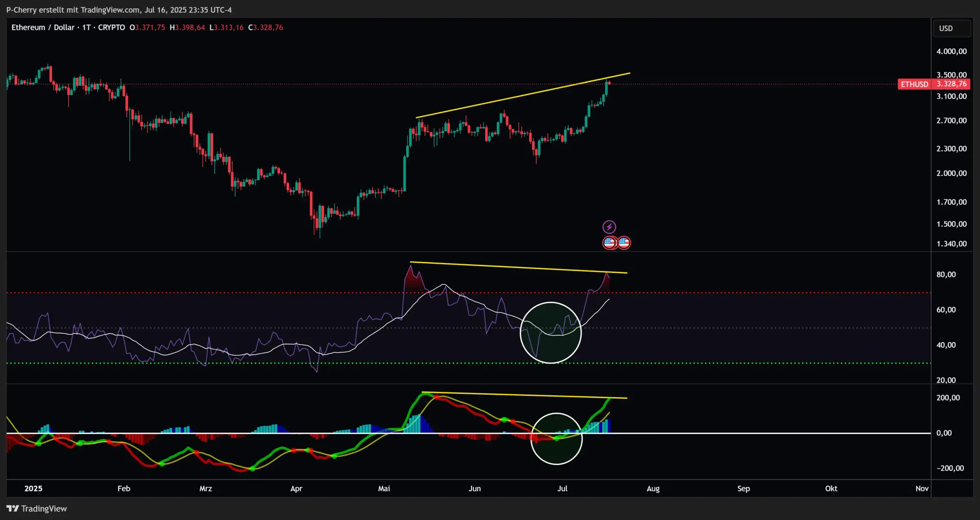The image size is (980, 520).
Task: Click the TradingView logo at bottom left
Action: 37,508
